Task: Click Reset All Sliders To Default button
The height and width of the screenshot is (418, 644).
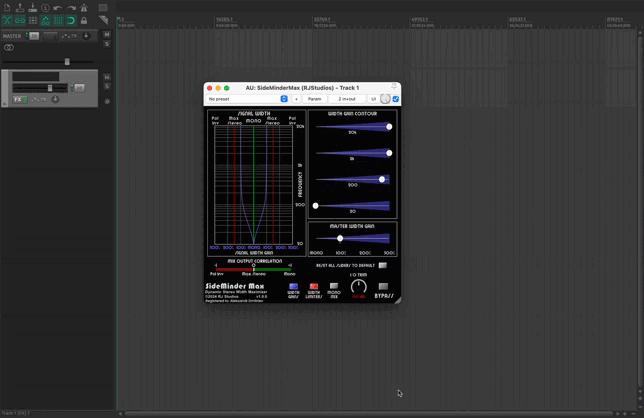Action: [383, 265]
